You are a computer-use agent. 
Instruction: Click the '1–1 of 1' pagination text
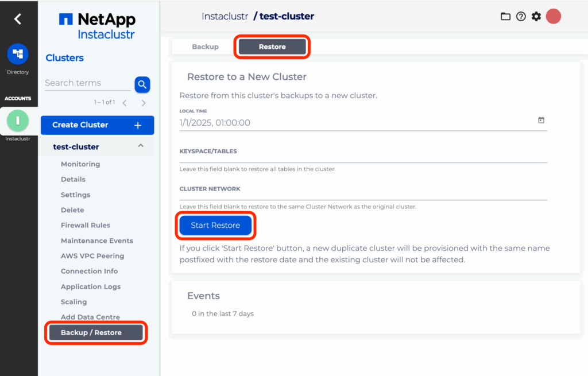[105, 102]
